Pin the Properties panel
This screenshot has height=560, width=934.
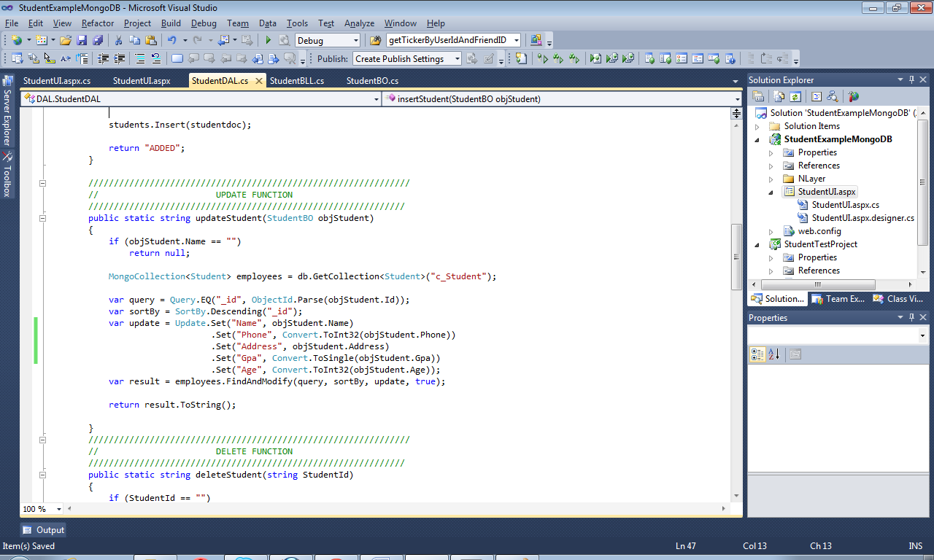911,316
